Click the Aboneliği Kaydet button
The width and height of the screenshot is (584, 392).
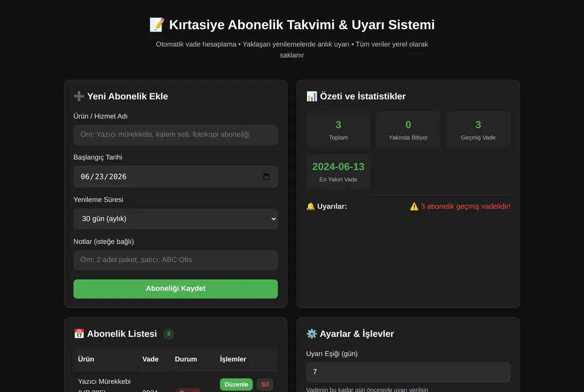(x=176, y=289)
